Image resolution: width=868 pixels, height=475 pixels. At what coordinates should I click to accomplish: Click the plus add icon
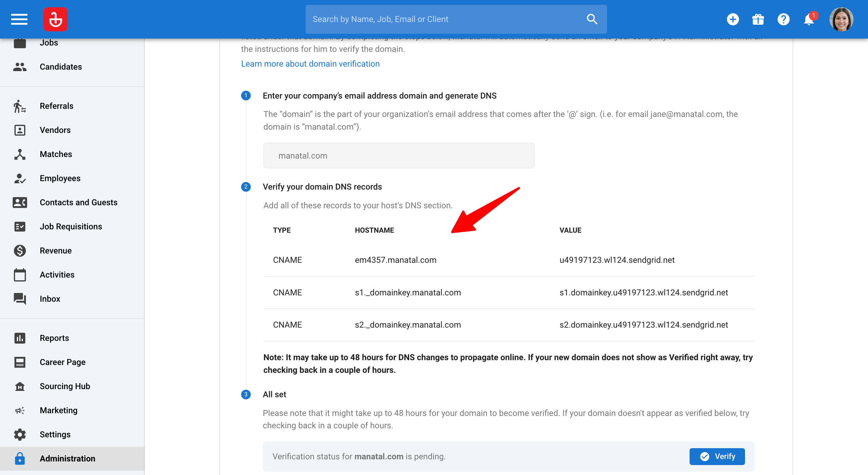tap(733, 19)
